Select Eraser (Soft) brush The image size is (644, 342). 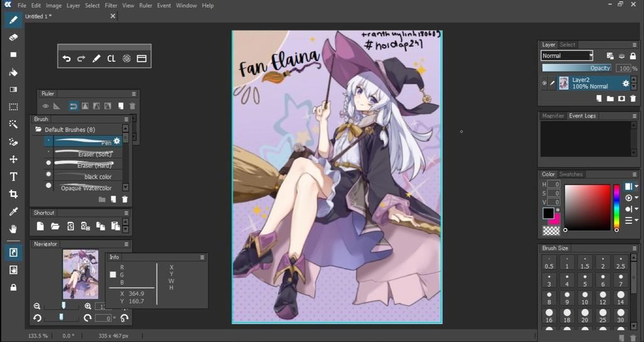pyautogui.click(x=83, y=153)
